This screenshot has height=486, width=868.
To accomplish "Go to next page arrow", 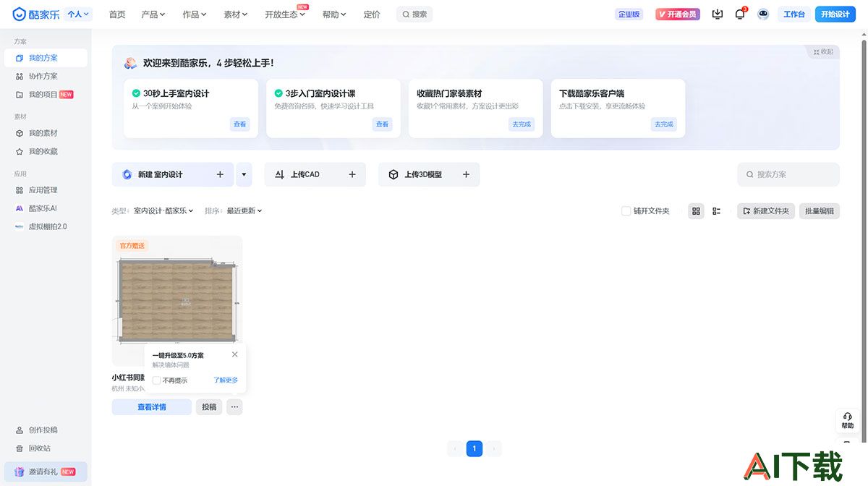I will point(493,449).
